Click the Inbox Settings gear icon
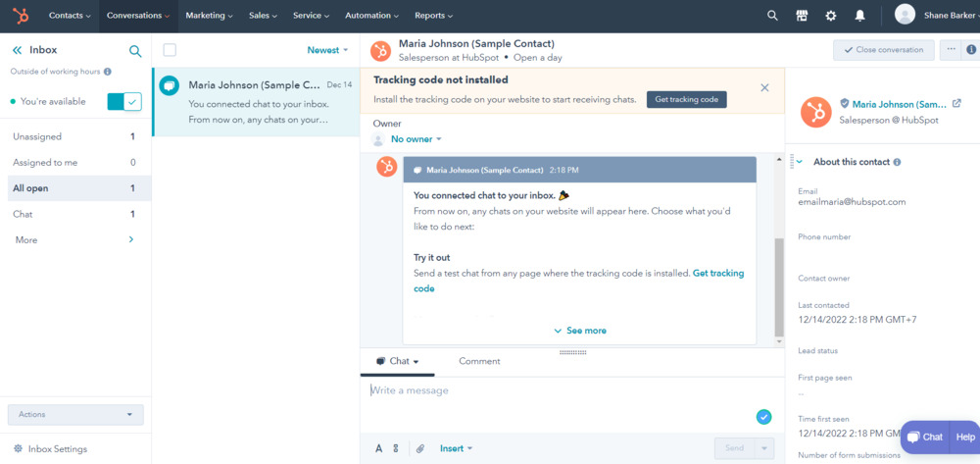980x464 pixels. 18,449
